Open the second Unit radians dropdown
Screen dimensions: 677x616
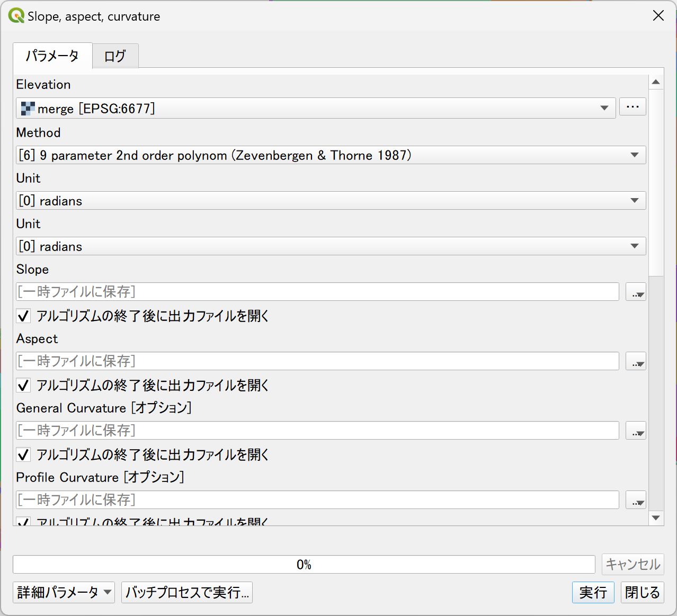(x=331, y=246)
